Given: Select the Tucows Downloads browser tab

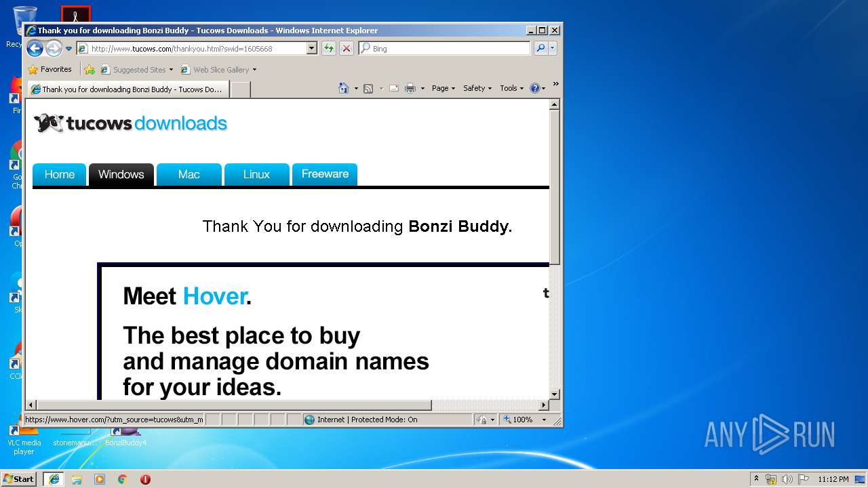Looking at the screenshot, I should pyautogui.click(x=128, y=89).
